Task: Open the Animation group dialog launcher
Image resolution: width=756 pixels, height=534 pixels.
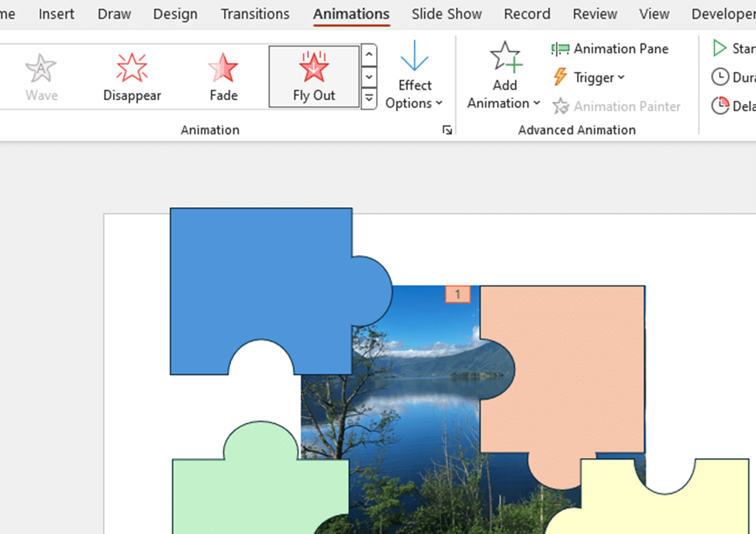Action: [x=447, y=130]
